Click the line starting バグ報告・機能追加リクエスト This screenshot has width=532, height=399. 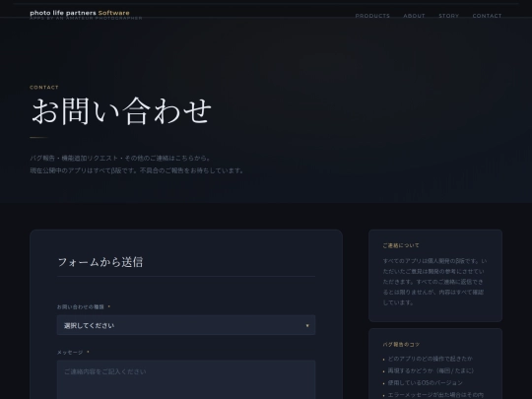pyautogui.click(x=121, y=158)
